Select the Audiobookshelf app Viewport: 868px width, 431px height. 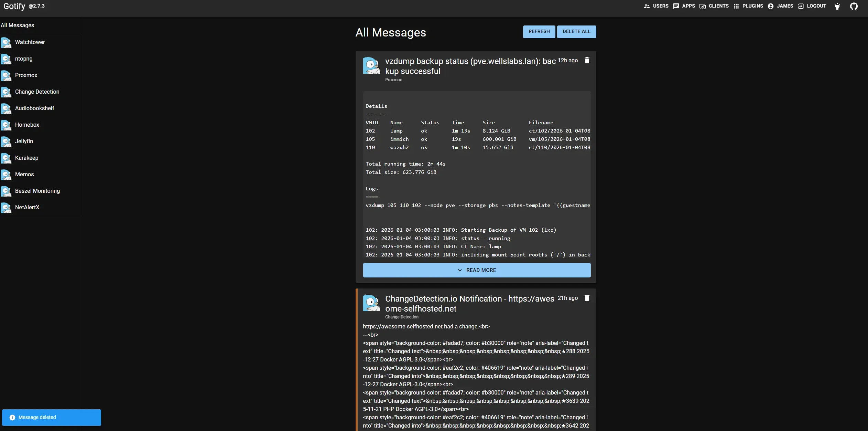point(40,108)
